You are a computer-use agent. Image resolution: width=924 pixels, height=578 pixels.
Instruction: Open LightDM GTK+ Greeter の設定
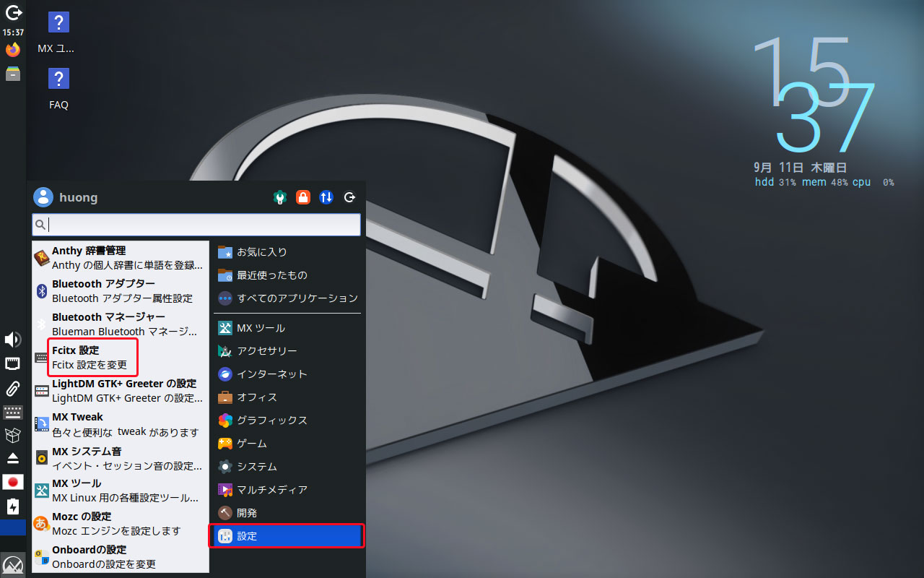tap(121, 391)
